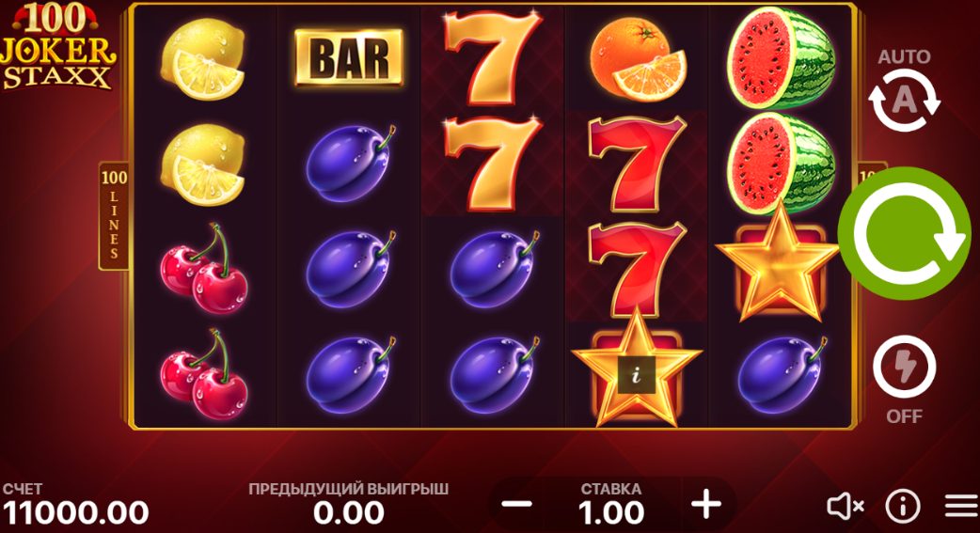Decrease the bet with minus button
Viewport: 980px width, 533px height.
[x=517, y=504]
